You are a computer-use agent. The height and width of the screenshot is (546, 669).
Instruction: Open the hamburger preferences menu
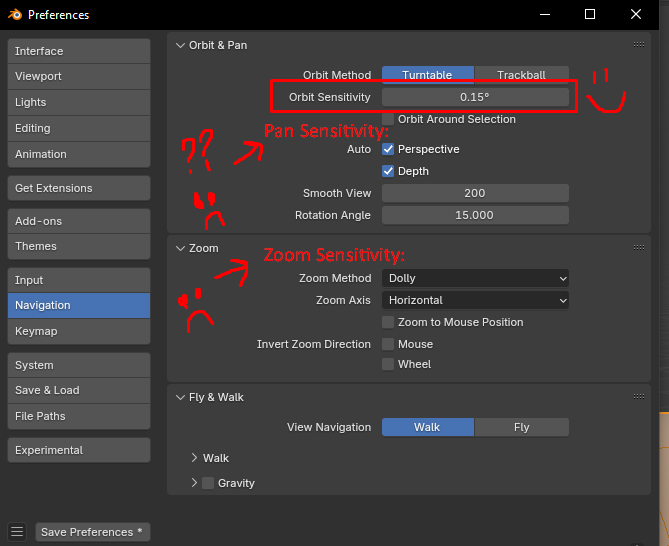pos(17,532)
